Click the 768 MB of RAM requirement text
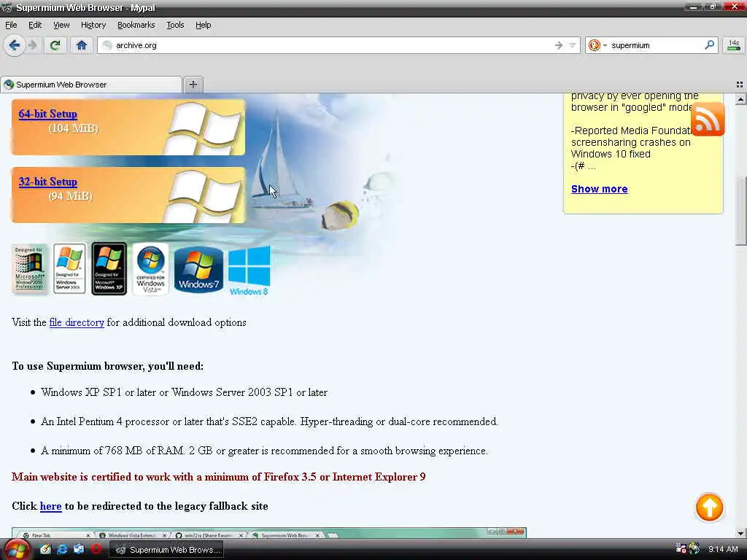This screenshot has height=560, width=747. pos(264,451)
